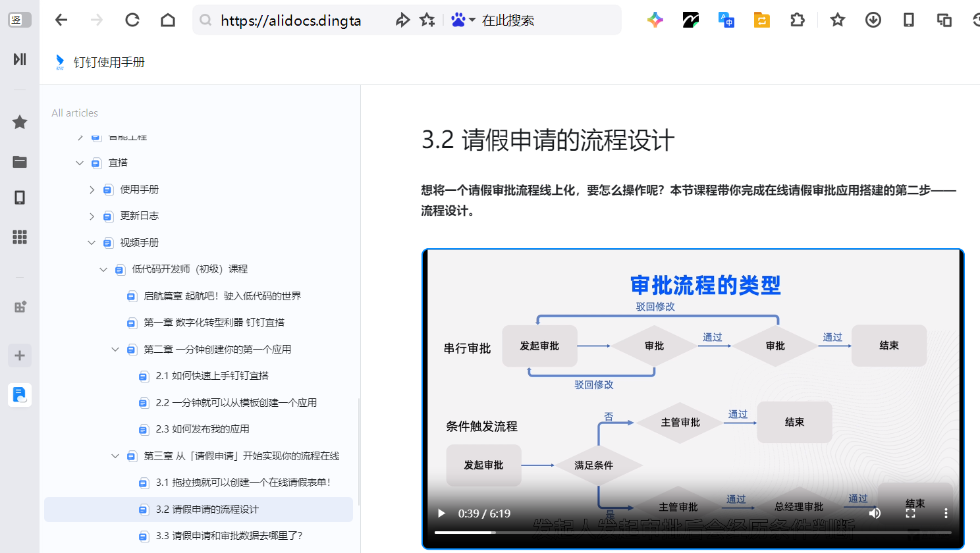Open 钉钉使用手册 header title
Viewport: 980px width, 553px height.
[109, 63]
